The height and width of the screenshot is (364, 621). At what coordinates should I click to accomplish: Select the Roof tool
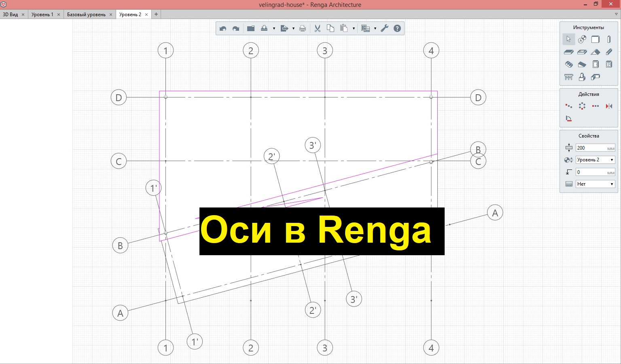point(596,52)
